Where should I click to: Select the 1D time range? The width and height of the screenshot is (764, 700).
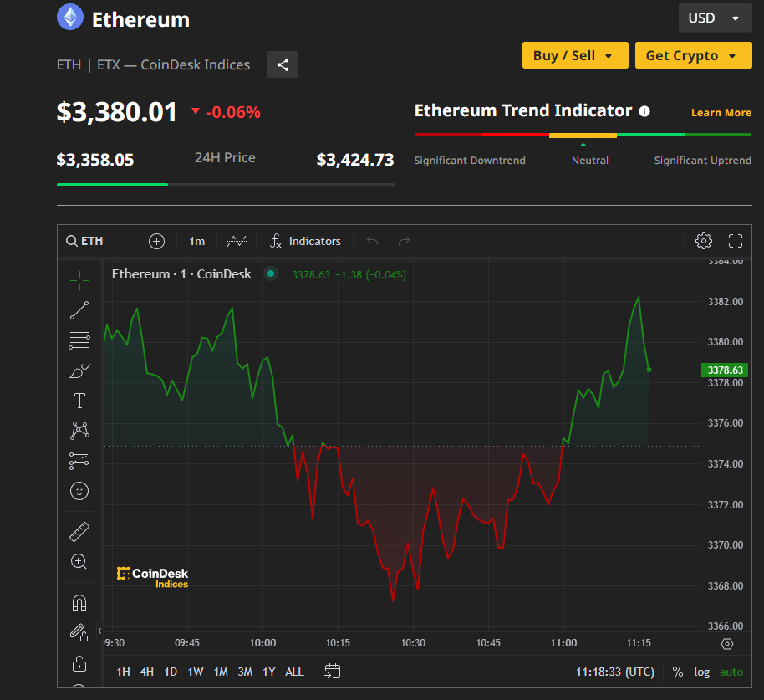coord(171,672)
